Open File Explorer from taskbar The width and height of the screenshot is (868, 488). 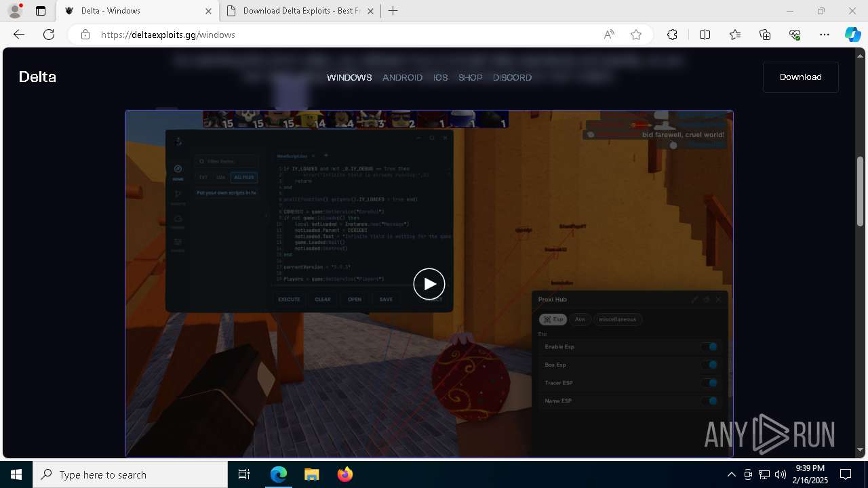click(x=311, y=474)
